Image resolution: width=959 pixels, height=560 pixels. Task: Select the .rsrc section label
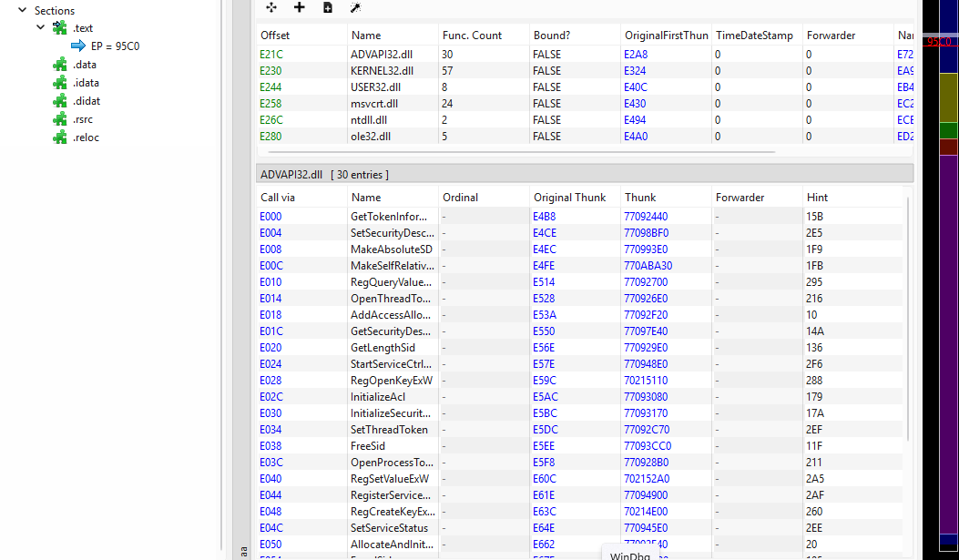83,119
